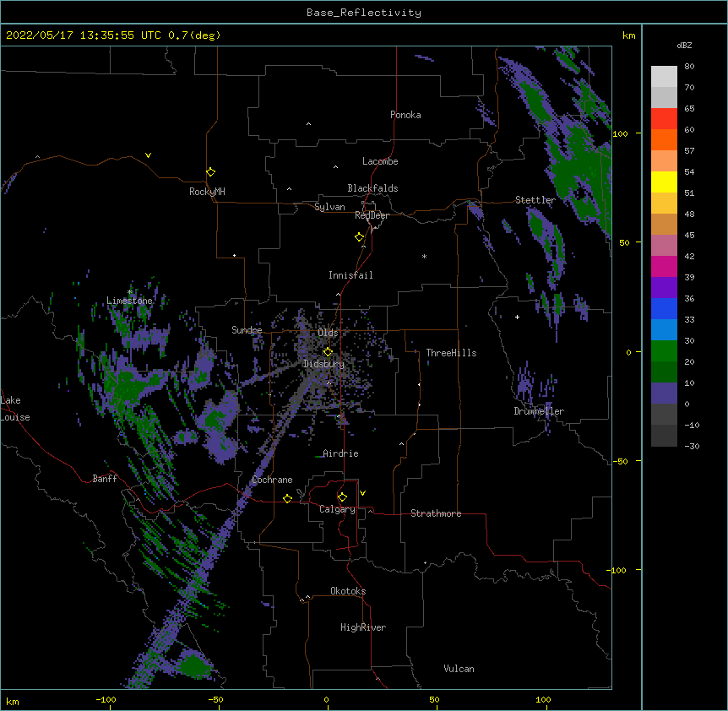This screenshot has height=711, width=728.
Task: Select the violet 39-36 dBZ legend swatch
Action: [664, 287]
